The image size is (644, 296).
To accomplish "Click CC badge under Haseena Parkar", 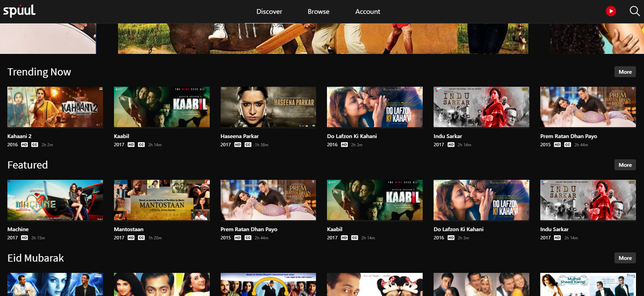I will (248, 145).
